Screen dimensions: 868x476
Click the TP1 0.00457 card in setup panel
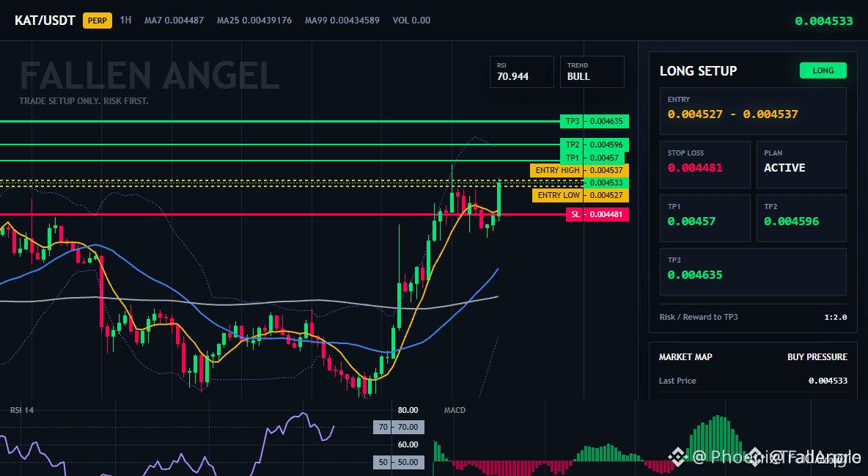(x=705, y=217)
